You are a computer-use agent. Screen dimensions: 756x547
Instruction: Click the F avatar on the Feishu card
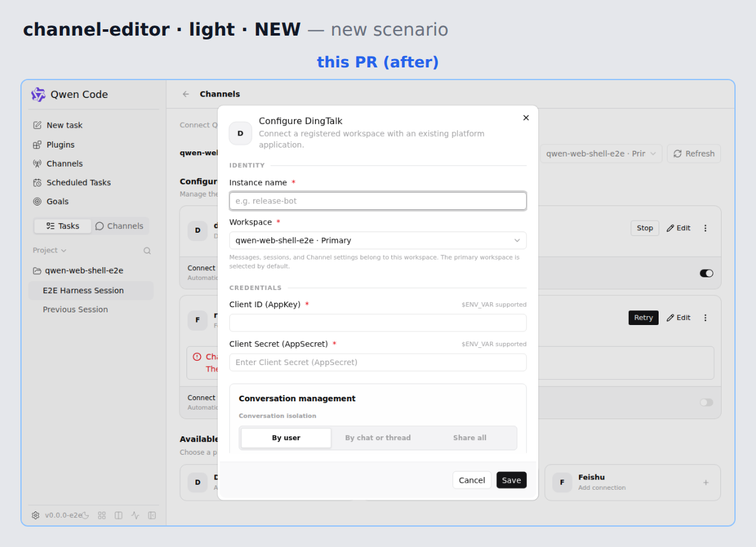tap(562, 482)
